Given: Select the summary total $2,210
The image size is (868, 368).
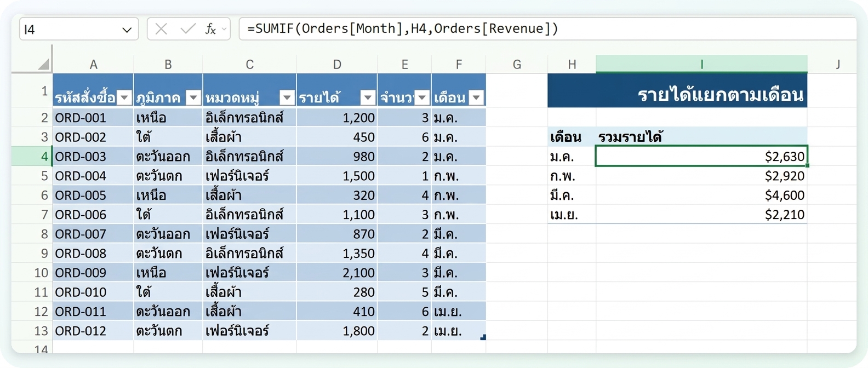Looking at the screenshot, I should click(701, 215).
